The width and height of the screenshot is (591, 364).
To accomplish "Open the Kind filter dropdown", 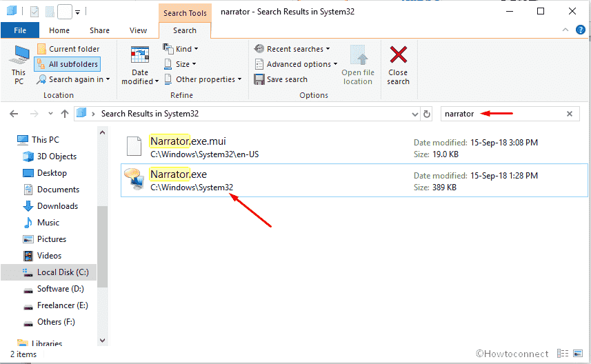I will (181, 49).
